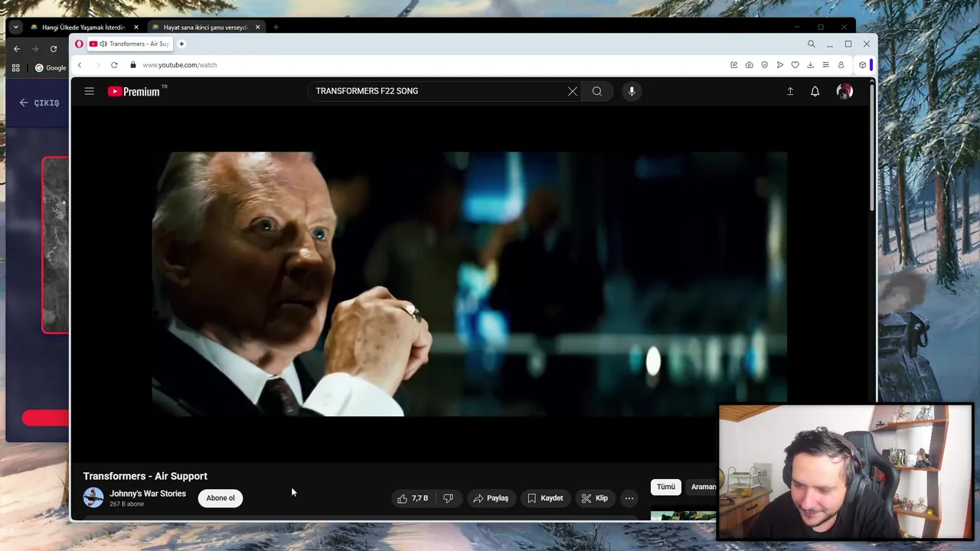Open Opera's tab search magnifier
Image resolution: width=980 pixels, height=551 pixels.
(x=812, y=44)
